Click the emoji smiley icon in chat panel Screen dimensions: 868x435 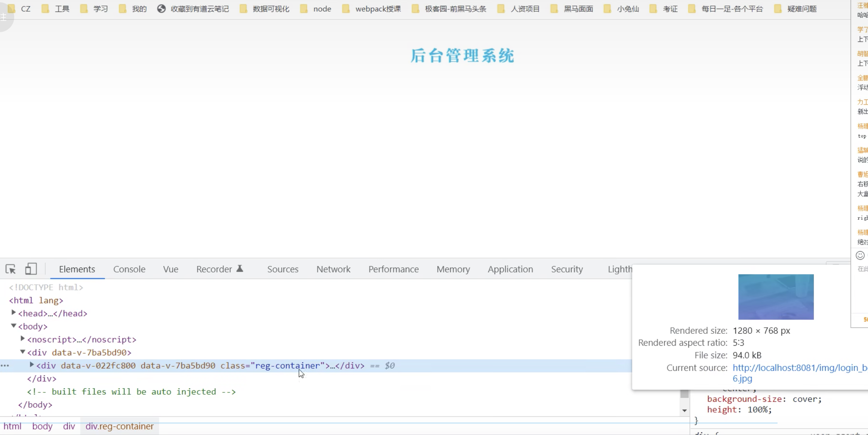[860, 255]
